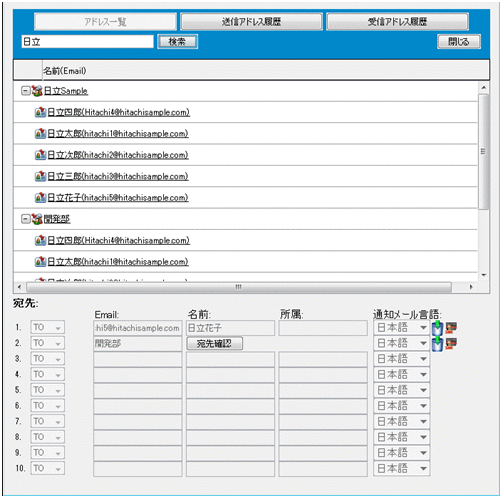Select 日立四郎 (Hitachi4) link under 日立Sample
Screen dimensions: 504x500
118,112
